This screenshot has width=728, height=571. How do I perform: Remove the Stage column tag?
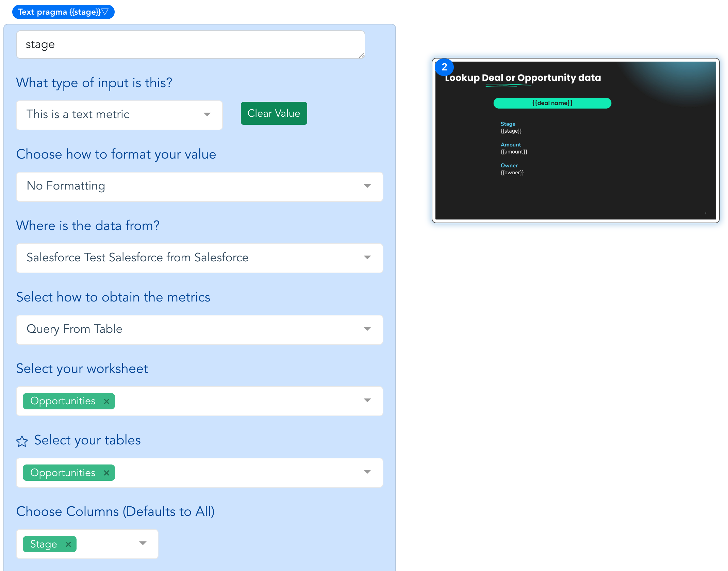(68, 544)
